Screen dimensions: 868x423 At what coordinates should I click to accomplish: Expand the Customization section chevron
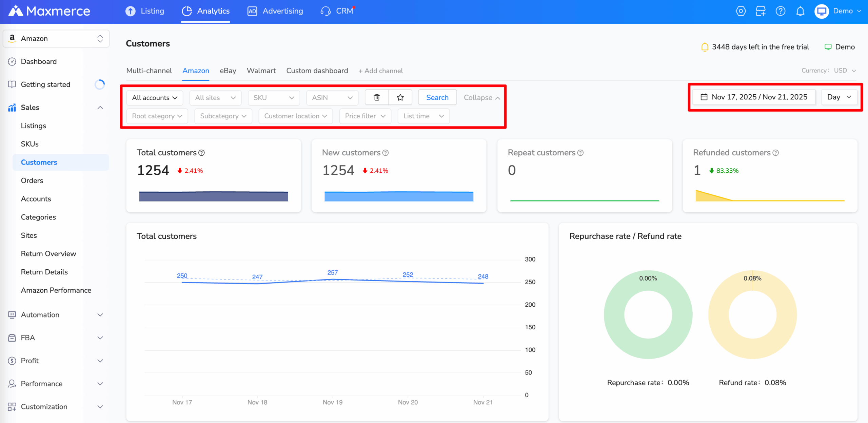point(100,407)
